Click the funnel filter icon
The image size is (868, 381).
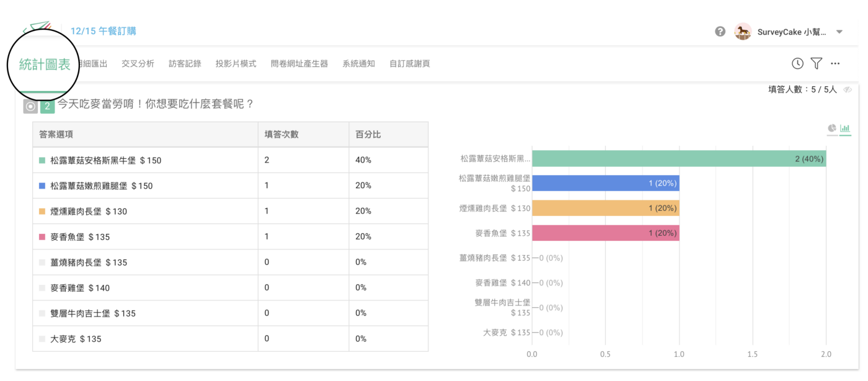[817, 63]
